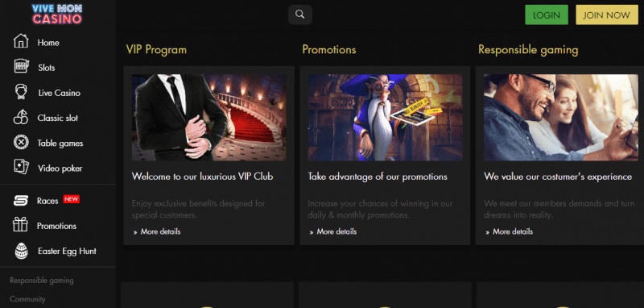Open the Community footer link
Viewport: 644px width, 308px height.
(27, 299)
